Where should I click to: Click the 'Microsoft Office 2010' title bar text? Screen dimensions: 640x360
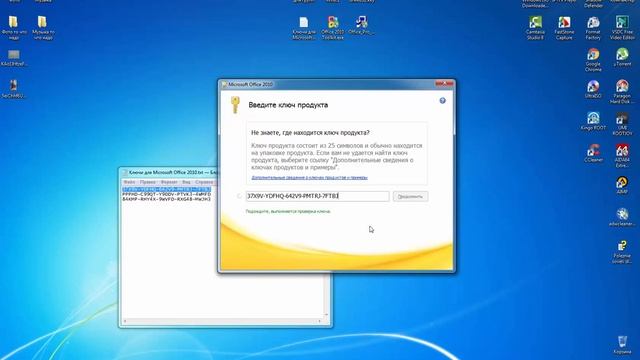[250, 84]
